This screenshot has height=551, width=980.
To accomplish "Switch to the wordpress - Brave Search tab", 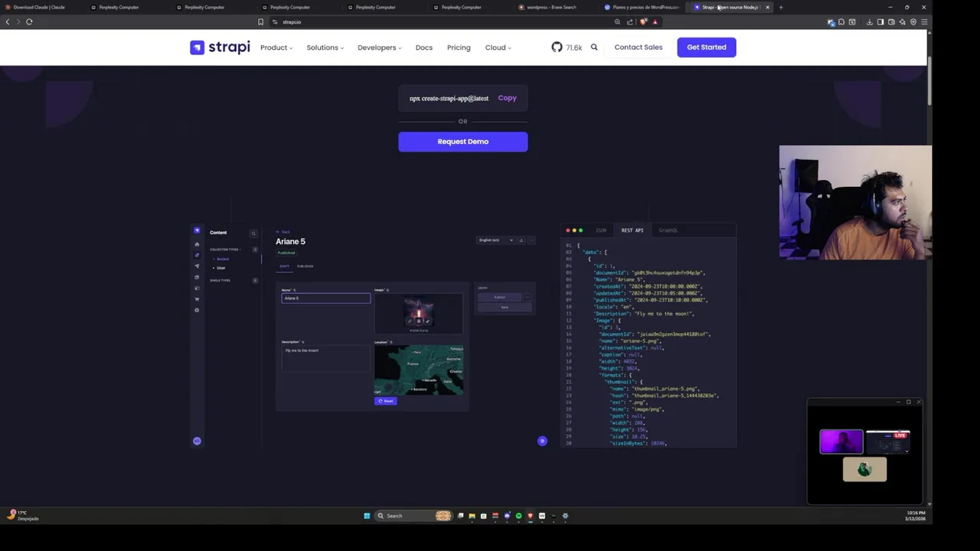I will coord(552,7).
